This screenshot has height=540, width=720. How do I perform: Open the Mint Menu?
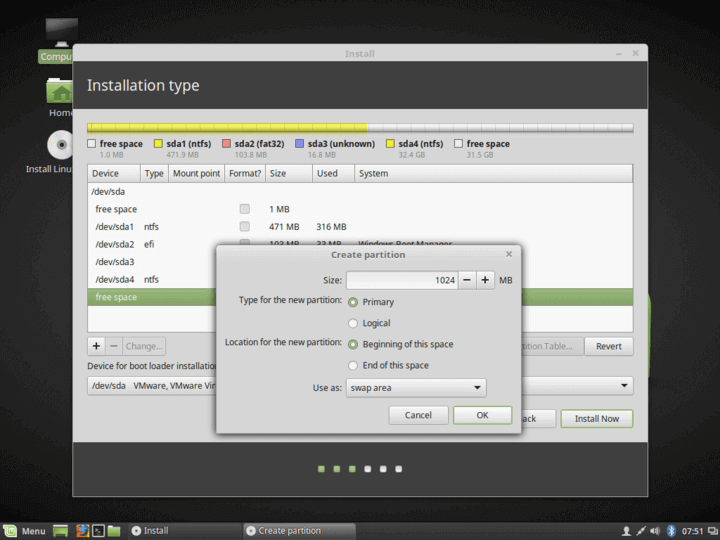[x=24, y=530]
